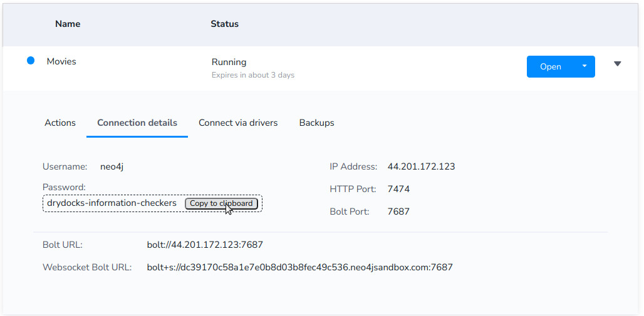Open the dropdown arrow on Open button
Image resolution: width=644 pixels, height=316 pixels.
coord(584,66)
